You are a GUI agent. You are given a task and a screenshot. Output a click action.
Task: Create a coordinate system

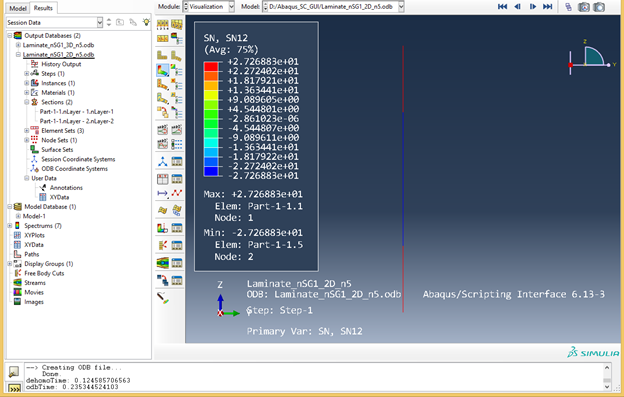point(162,161)
